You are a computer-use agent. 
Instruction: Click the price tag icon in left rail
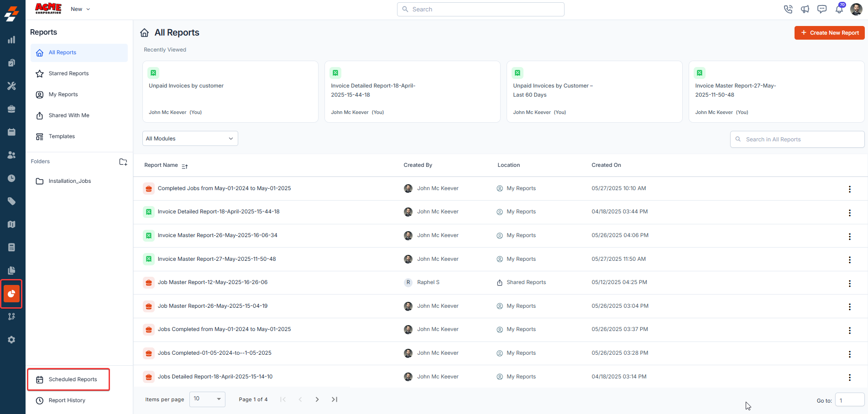11,201
